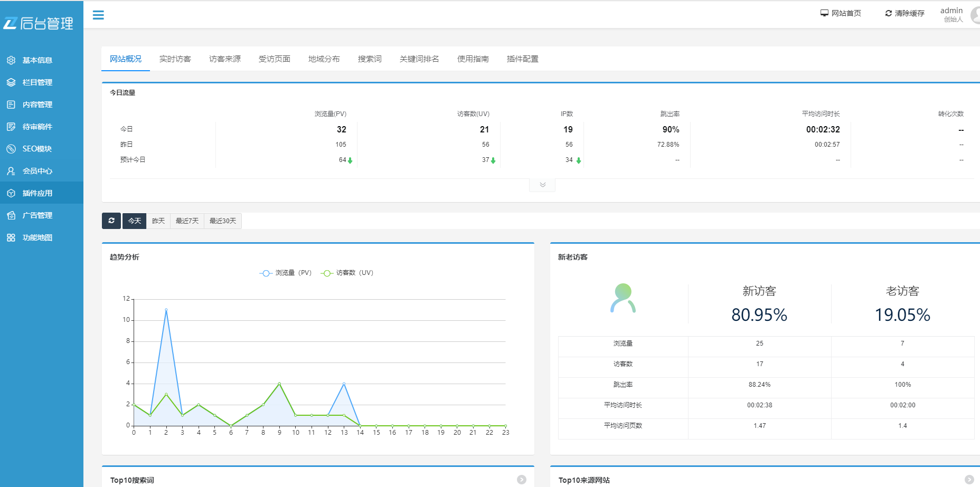Click yesterday's PV value 105

coord(341,145)
